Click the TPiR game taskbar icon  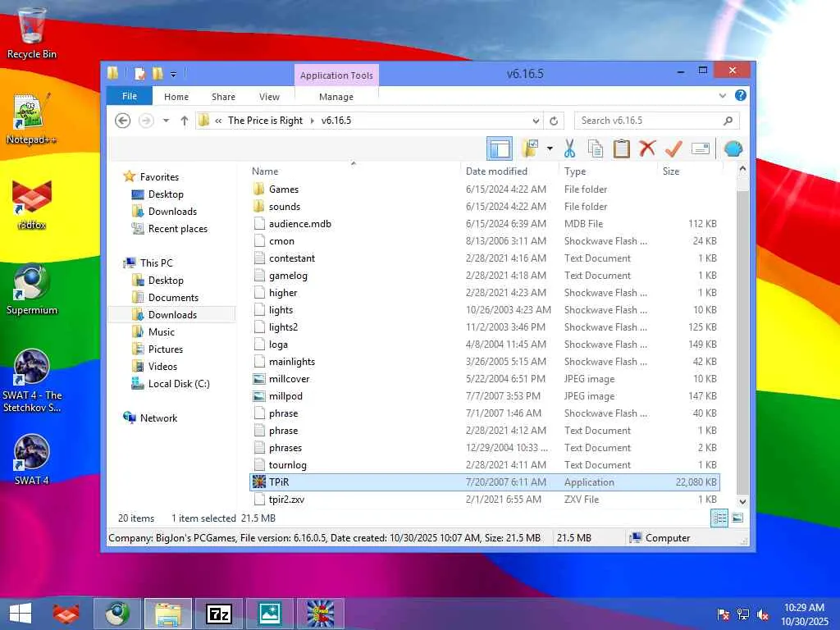pos(321,614)
